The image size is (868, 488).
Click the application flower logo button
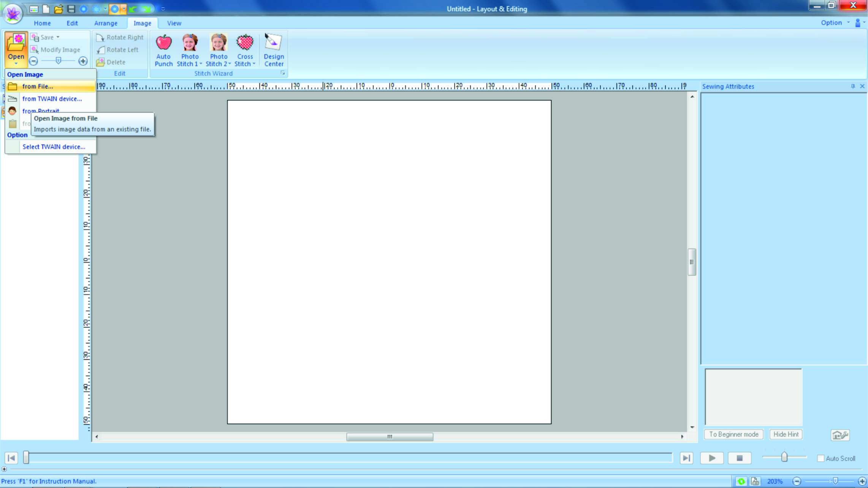(13, 14)
